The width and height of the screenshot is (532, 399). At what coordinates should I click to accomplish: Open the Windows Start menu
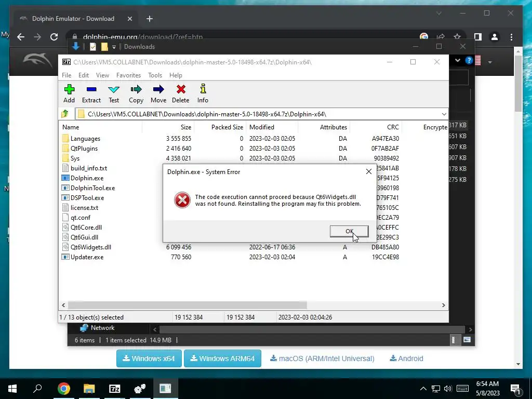tap(12, 389)
